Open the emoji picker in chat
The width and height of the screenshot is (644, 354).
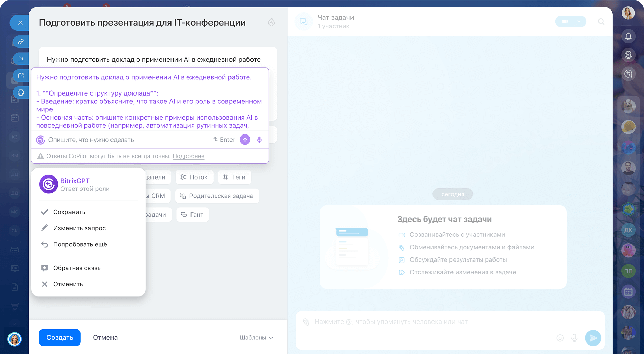pos(560,338)
